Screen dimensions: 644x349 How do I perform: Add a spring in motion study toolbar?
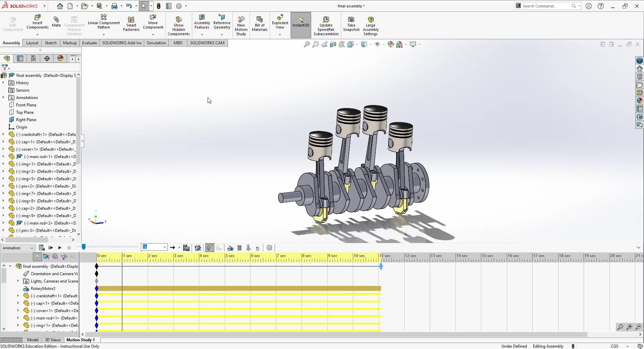tap(239, 248)
